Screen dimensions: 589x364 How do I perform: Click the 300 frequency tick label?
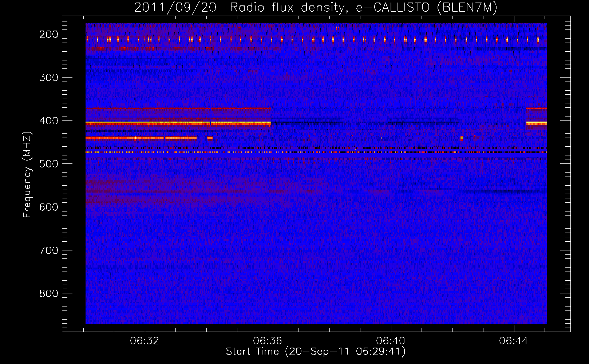tap(49, 78)
